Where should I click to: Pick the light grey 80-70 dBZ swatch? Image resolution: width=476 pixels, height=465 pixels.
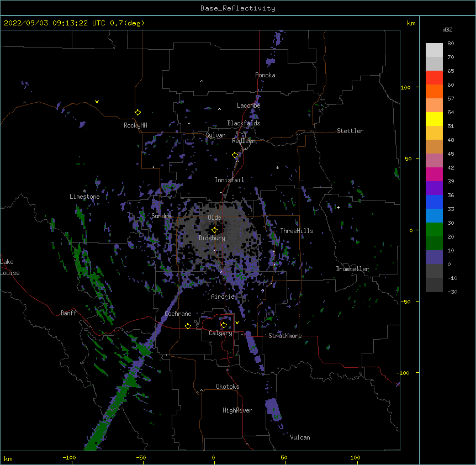click(x=434, y=50)
